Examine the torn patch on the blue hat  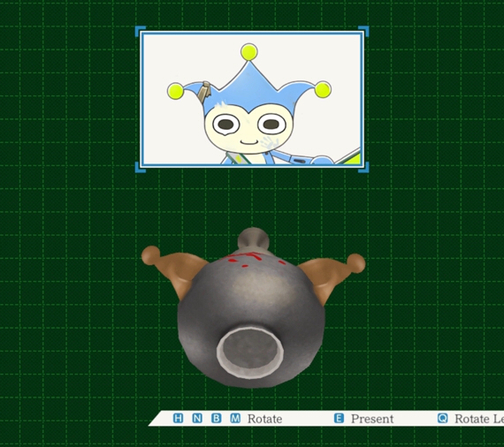point(203,92)
